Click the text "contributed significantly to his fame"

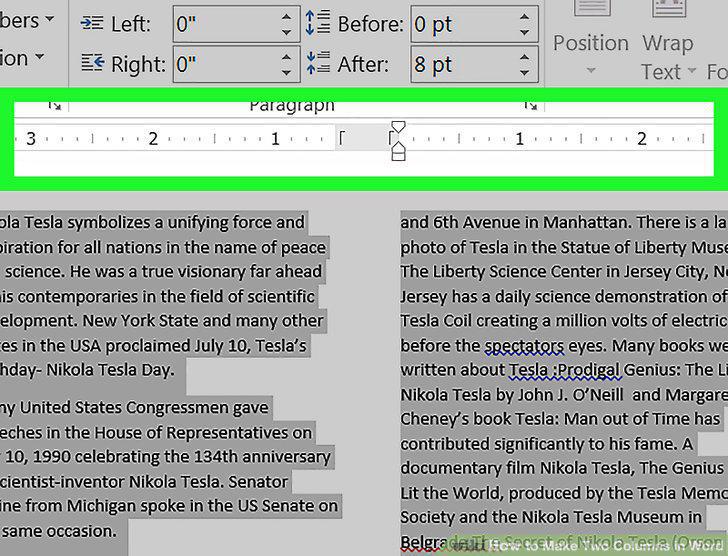[x=537, y=444]
